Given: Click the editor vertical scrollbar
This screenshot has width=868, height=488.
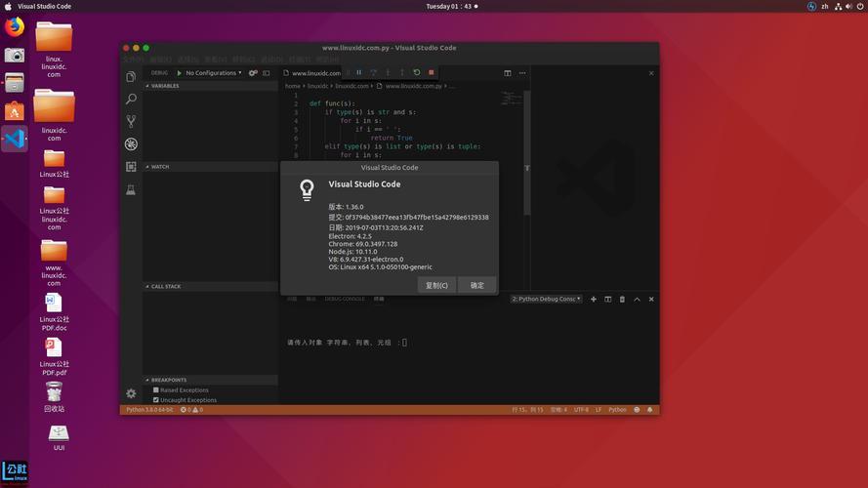Looking at the screenshot, I should point(527,153).
